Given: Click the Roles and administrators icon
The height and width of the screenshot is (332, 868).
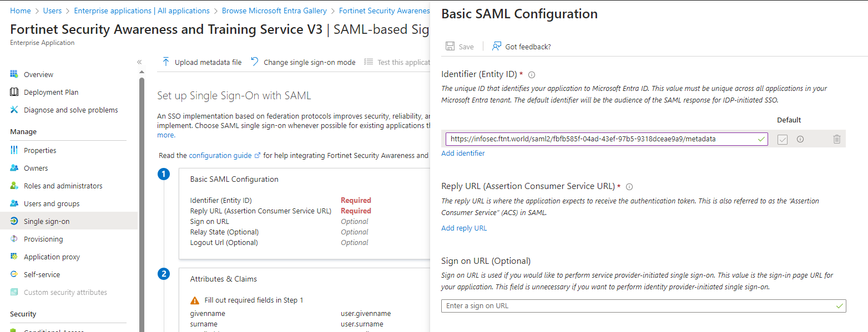Looking at the screenshot, I should tap(14, 186).
